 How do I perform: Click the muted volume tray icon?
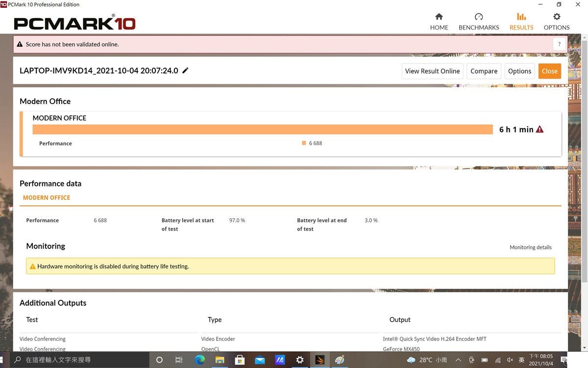510,360
